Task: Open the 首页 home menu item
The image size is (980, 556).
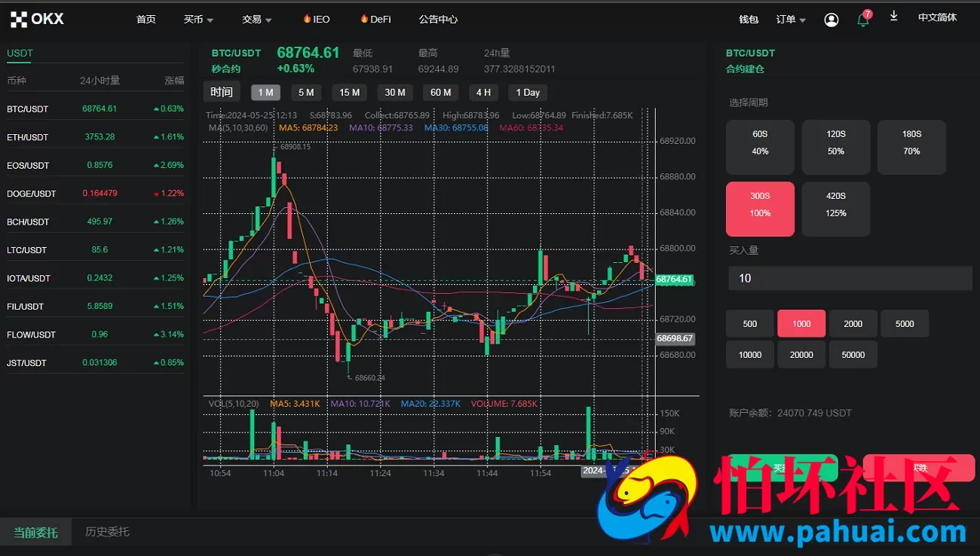Action: 146,19
